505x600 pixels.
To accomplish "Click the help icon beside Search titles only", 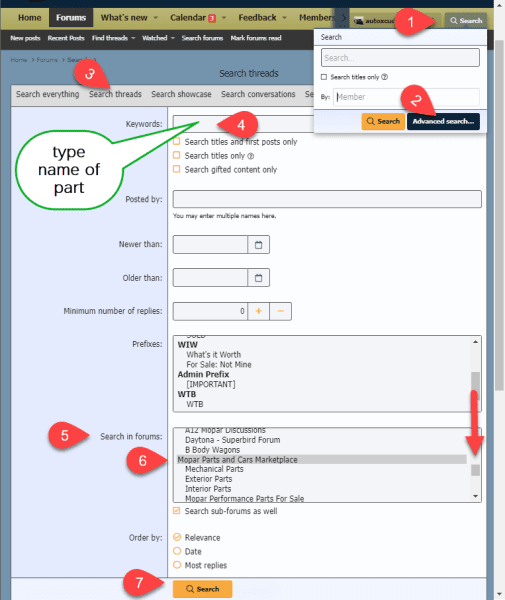I will (x=251, y=156).
